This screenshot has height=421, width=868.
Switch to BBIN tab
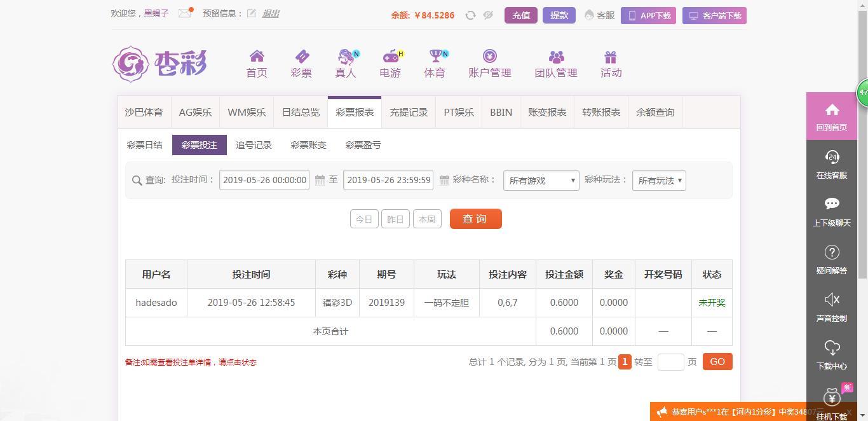pos(501,113)
